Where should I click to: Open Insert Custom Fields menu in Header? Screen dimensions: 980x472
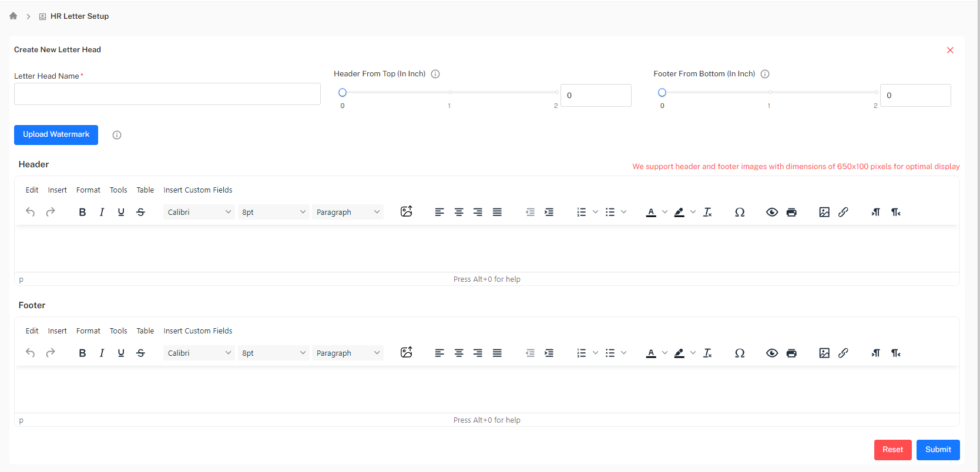click(198, 190)
